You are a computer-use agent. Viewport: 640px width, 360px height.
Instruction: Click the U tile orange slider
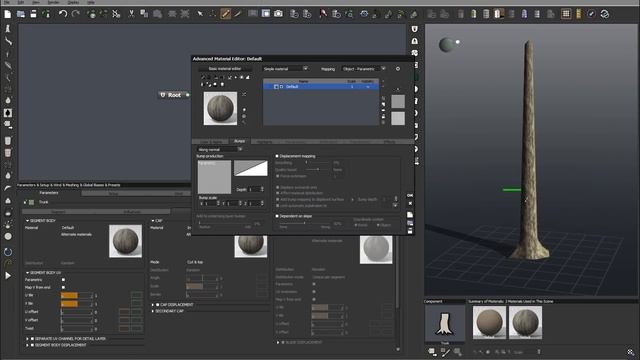[76, 296]
